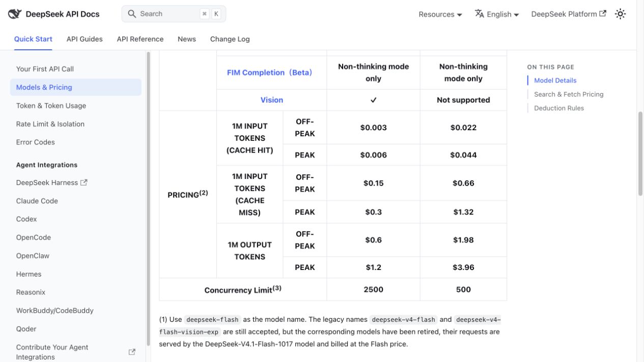
Task: Click the language translate icon
Action: coord(479,14)
